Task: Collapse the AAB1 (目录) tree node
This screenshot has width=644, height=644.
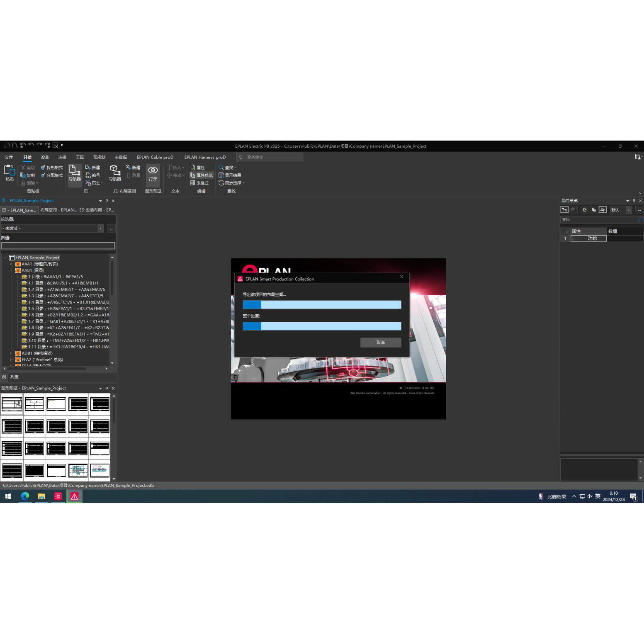Action: 11,270
